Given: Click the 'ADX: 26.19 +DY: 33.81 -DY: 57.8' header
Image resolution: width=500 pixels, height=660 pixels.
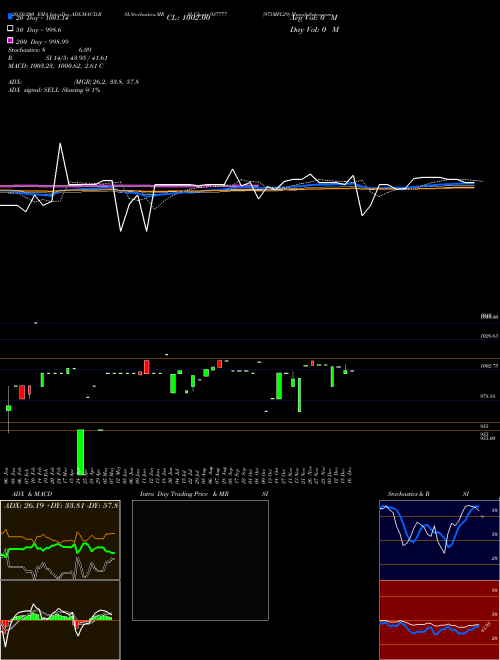Looking at the screenshot, I should pos(61,505).
